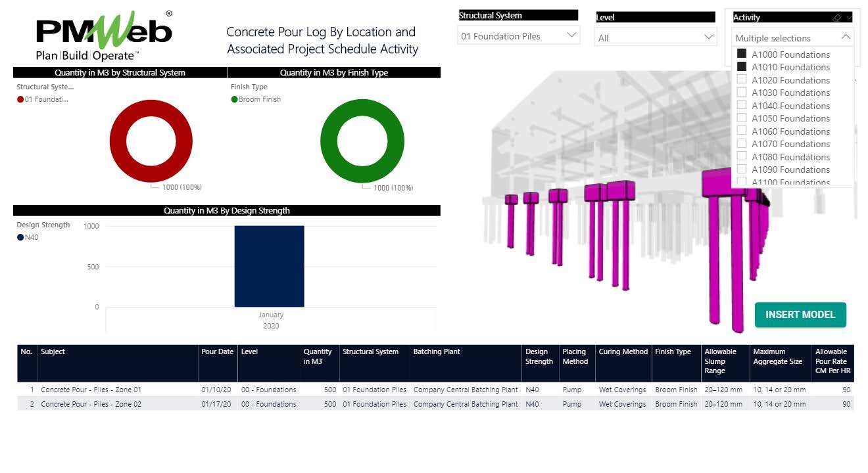Click the Design Strength bar for January 2020

pos(270,266)
